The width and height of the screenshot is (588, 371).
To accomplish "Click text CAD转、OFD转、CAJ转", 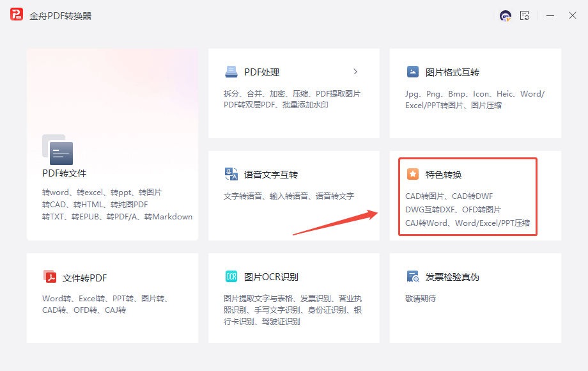I will coord(84,310).
